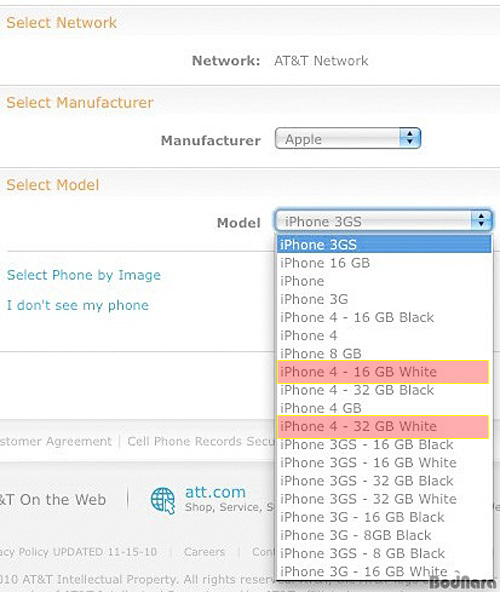
Task: Open the Manufacturer dropdown showing Apple
Action: click(x=348, y=139)
